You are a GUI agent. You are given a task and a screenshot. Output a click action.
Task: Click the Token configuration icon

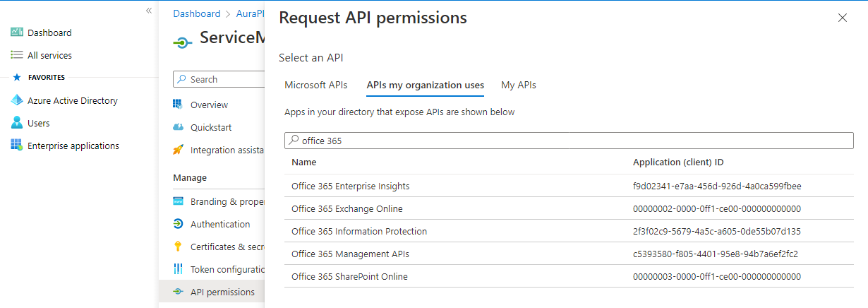[178, 269]
